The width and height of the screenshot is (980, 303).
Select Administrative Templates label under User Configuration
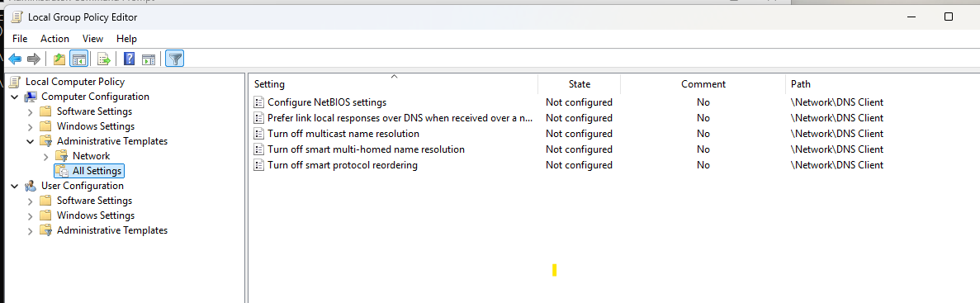pos(112,230)
